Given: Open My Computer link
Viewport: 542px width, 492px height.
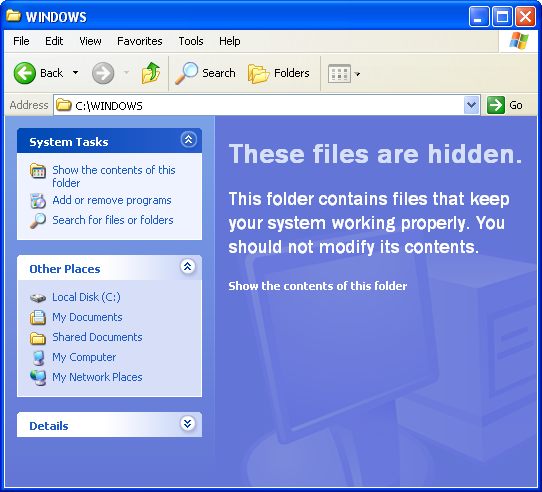Looking at the screenshot, I should [x=84, y=357].
